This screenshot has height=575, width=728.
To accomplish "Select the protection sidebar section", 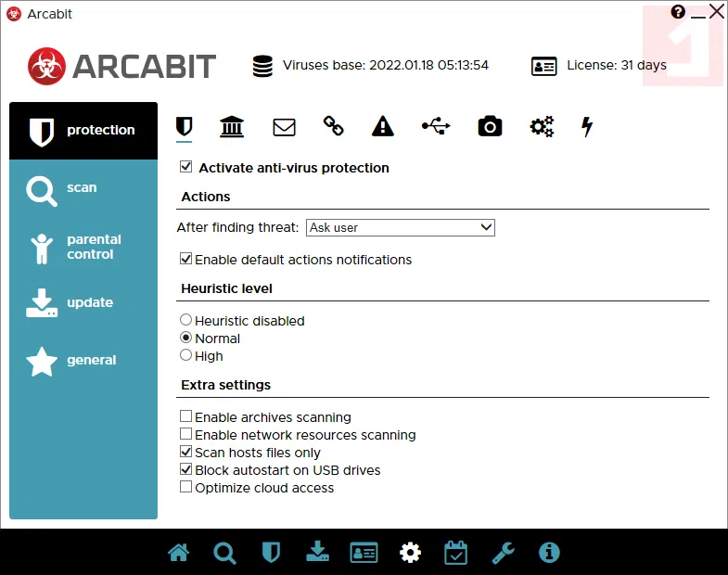I will [83, 131].
